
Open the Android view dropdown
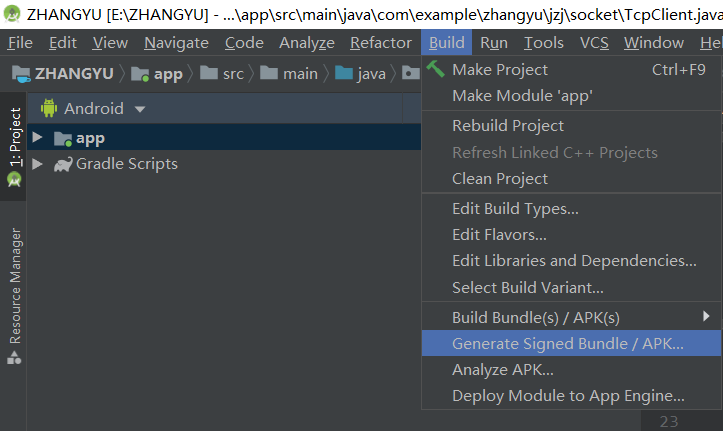point(94,109)
